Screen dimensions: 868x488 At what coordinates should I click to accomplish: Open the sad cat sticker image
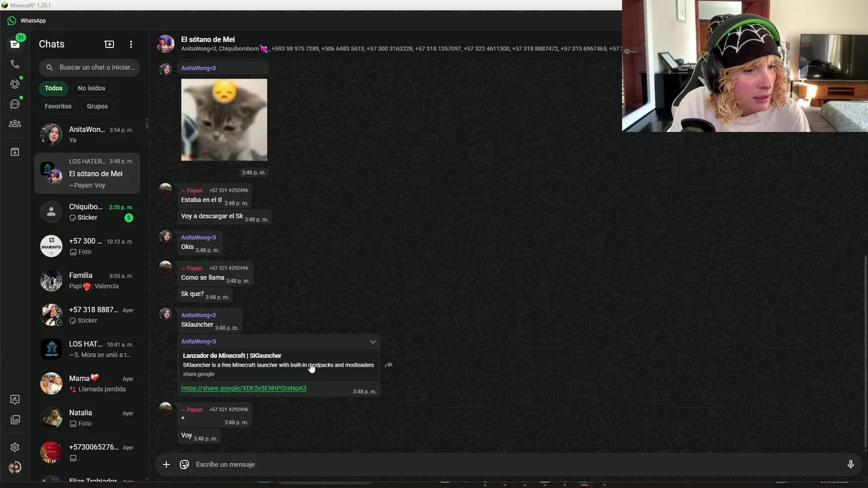[224, 120]
